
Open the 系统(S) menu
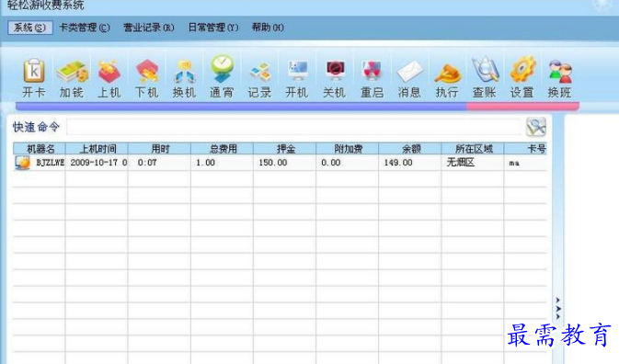point(30,28)
